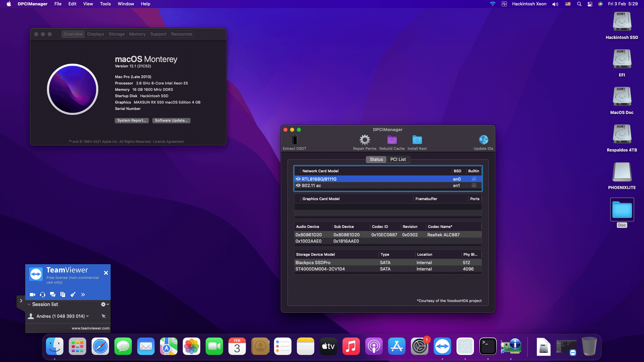Click the 0x1002AAE0 audio device row
The image size is (644, 362).
(x=388, y=241)
